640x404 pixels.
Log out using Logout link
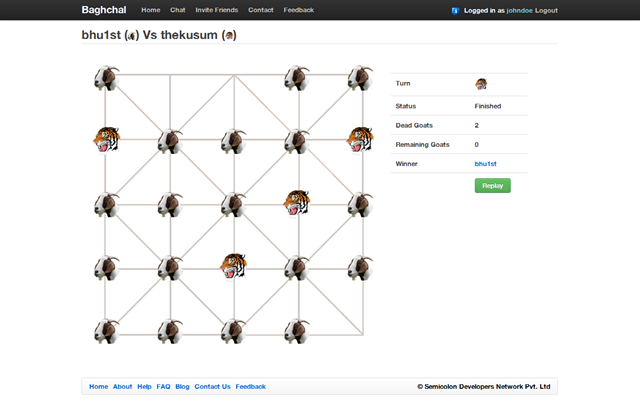pos(546,11)
